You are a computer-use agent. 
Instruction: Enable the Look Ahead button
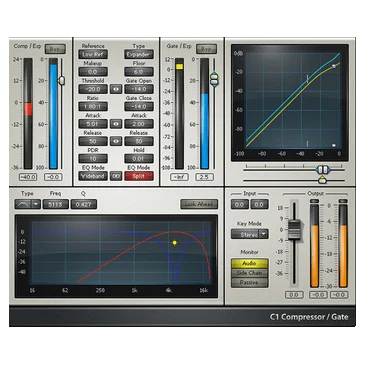pos(199,204)
